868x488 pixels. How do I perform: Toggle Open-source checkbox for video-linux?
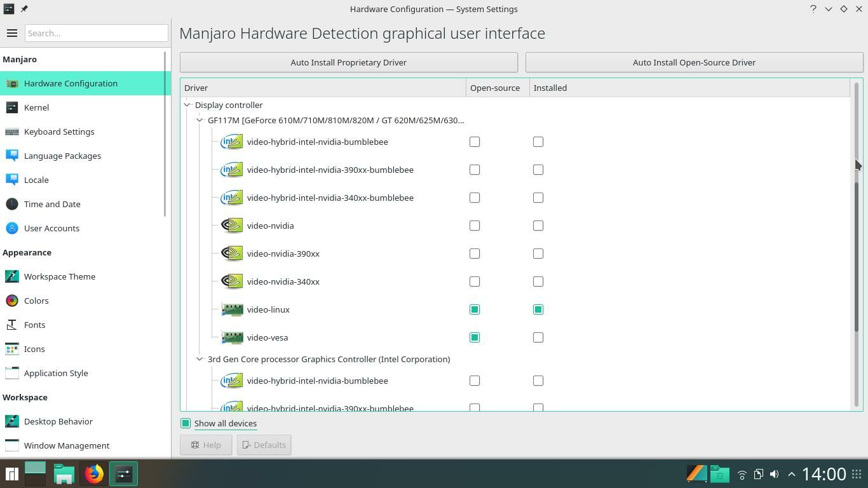(x=475, y=309)
